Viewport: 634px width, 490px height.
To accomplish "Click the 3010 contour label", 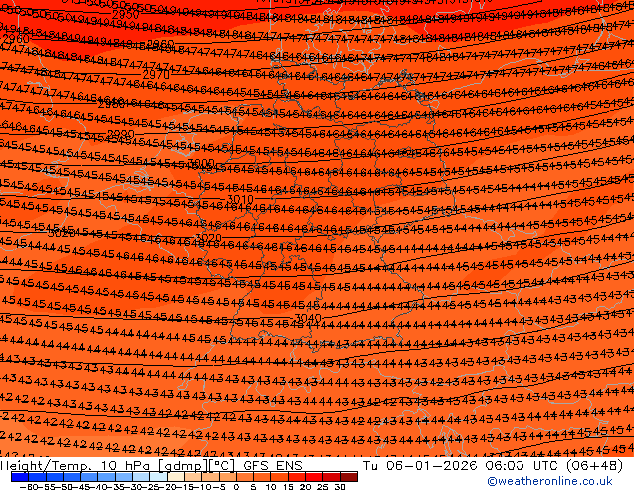I will pos(240,199).
